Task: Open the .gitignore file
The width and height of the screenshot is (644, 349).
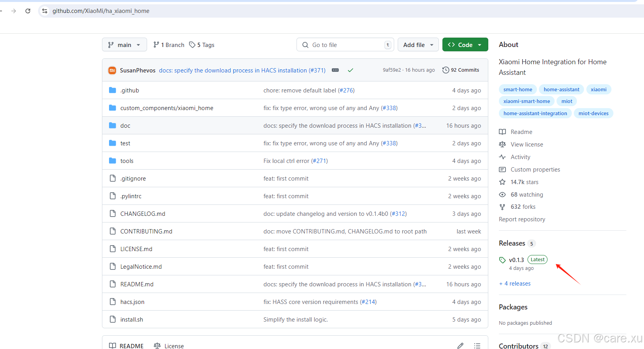Action: point(133,178)
